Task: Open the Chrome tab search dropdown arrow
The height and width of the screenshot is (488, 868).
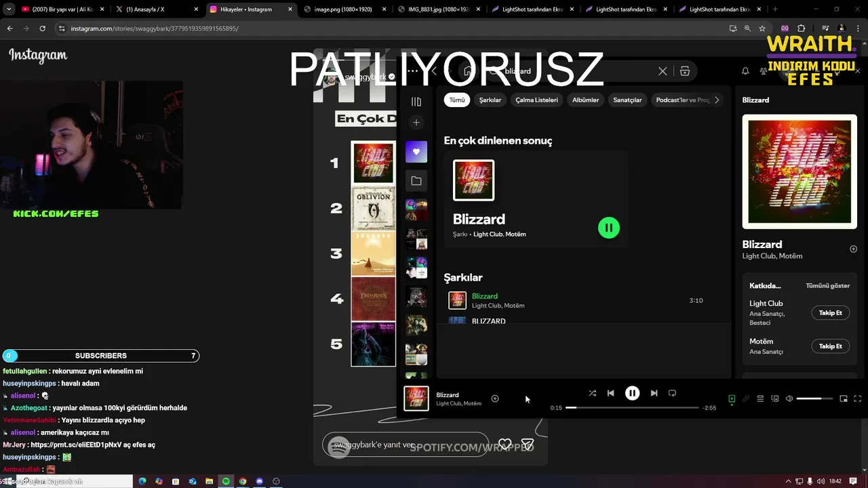Action: pos(9,9)
